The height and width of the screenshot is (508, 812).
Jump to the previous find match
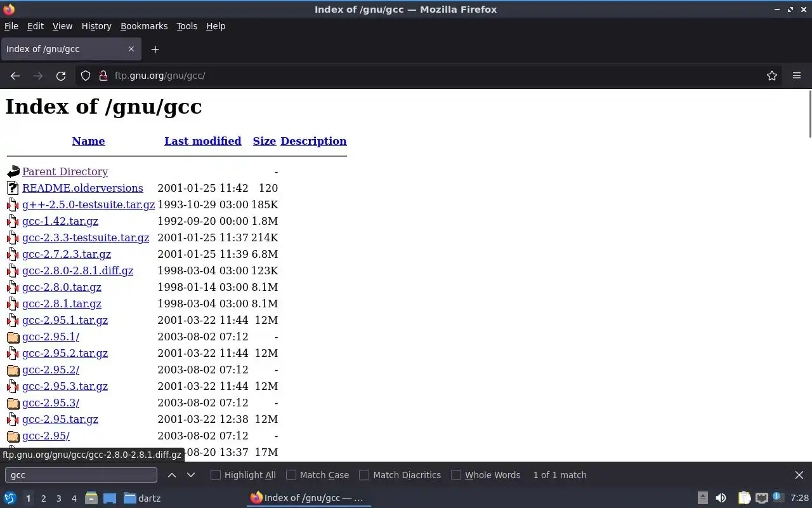point(172,475)
